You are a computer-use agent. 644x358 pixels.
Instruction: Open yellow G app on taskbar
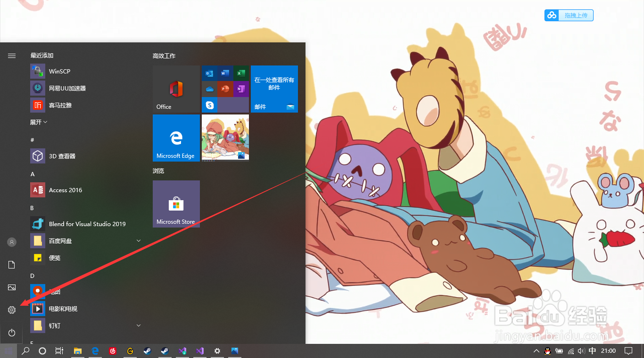click(x=130, y=351)
